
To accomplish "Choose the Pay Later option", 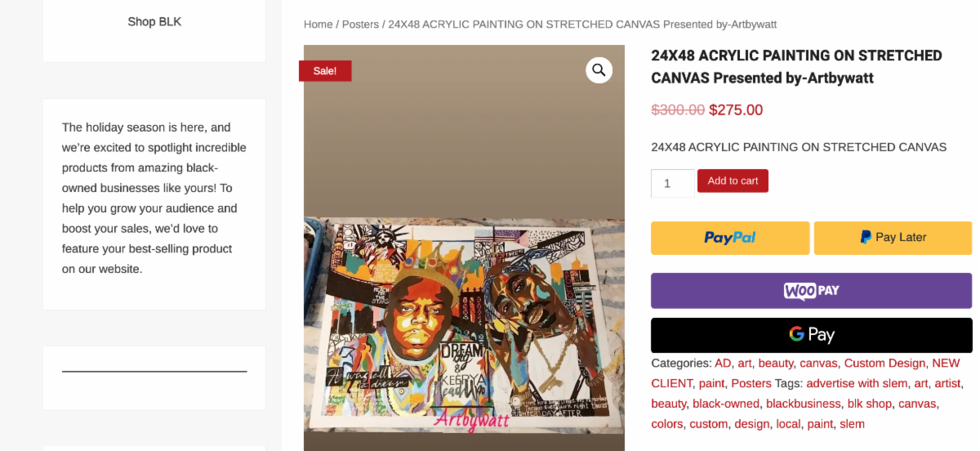I will [893, 238].
